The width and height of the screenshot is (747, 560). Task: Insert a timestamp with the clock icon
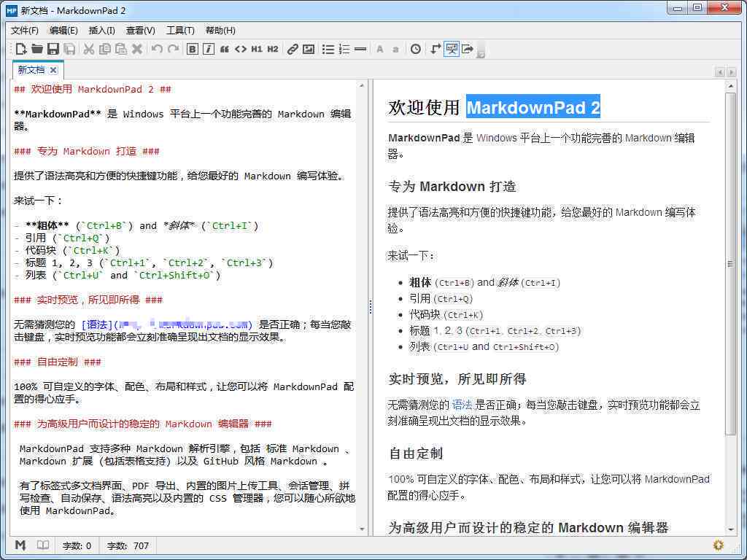(x=415, y=49)
